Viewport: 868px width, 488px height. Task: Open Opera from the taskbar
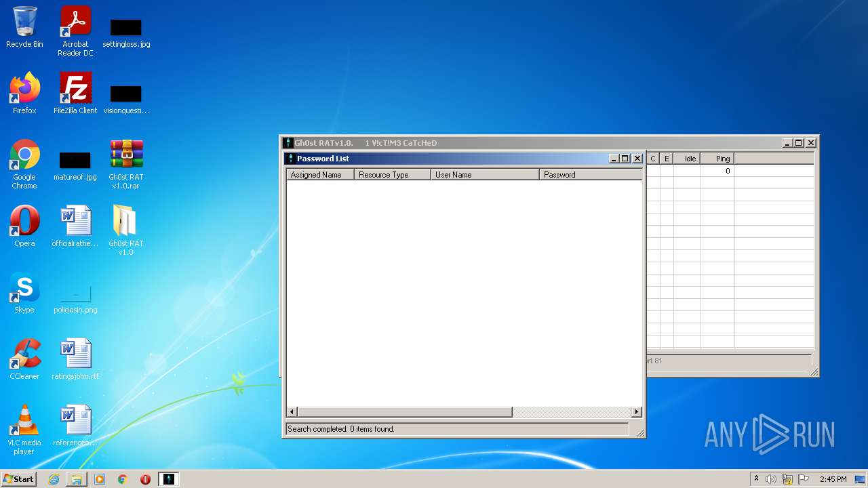[x=145, y=479]
